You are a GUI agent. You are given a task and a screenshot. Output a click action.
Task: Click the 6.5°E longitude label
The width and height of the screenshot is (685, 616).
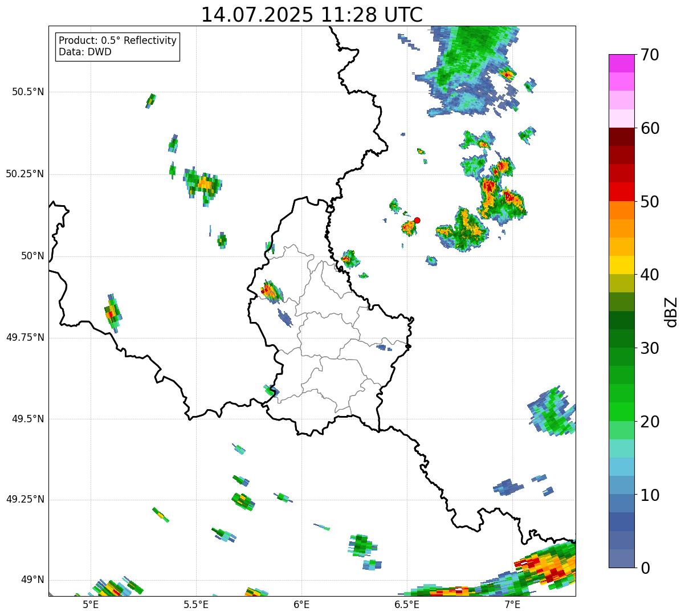[x=407, y=604]
